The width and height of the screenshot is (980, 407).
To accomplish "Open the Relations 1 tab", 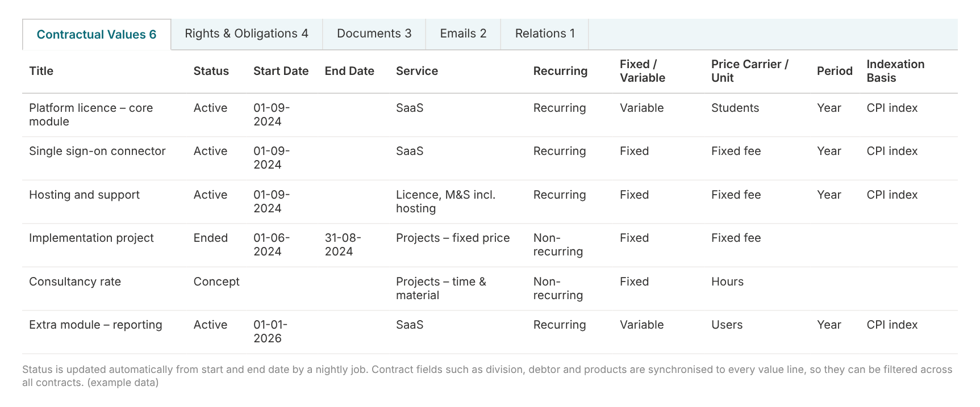I will pos(545,33).
